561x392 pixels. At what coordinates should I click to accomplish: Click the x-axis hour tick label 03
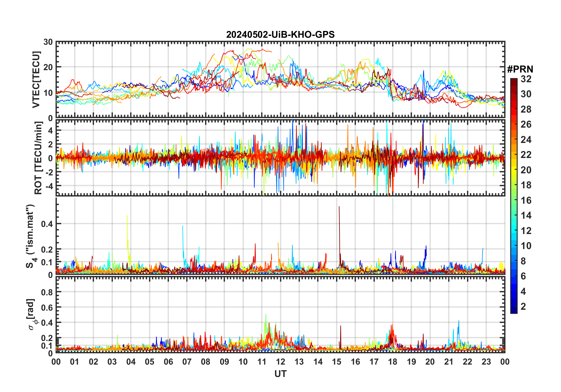(x=112, y=362)
